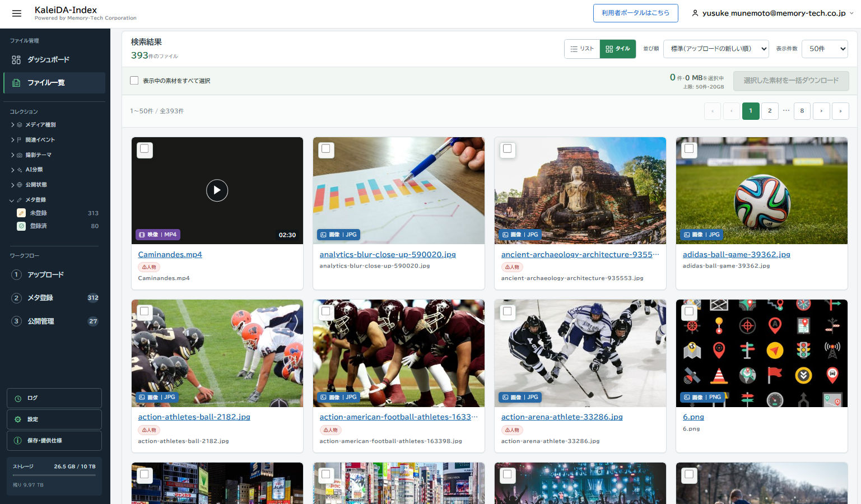This screenshot has width=861, height=504.
Task: Collapse the メタ登録 collection
Action: 28,200
